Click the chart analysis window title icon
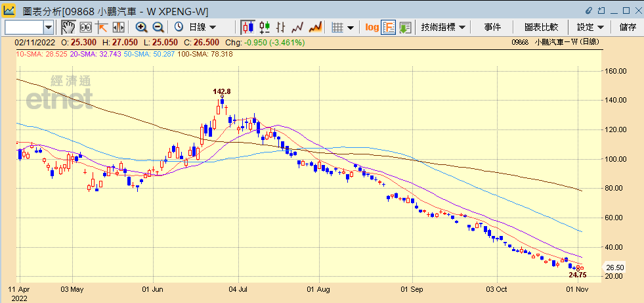 (x=9, y=9)
